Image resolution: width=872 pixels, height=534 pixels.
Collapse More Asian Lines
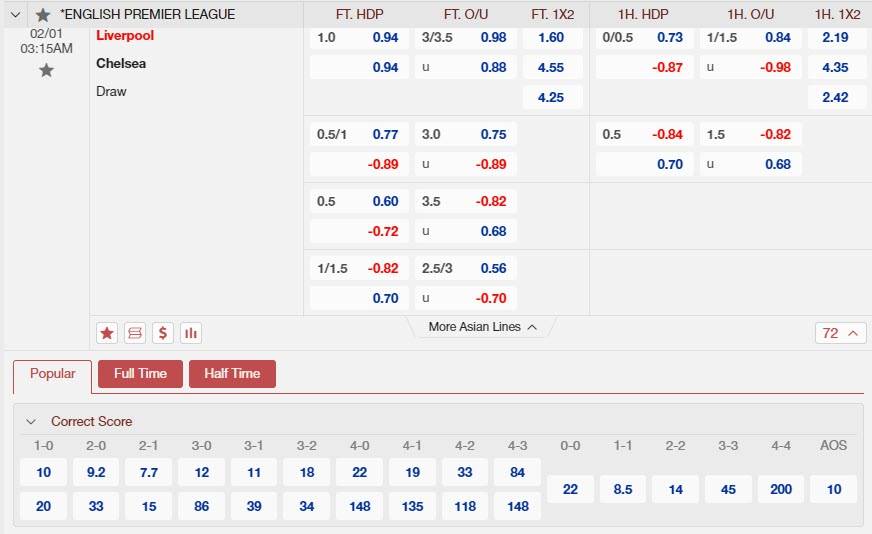(x=483, y=327)
